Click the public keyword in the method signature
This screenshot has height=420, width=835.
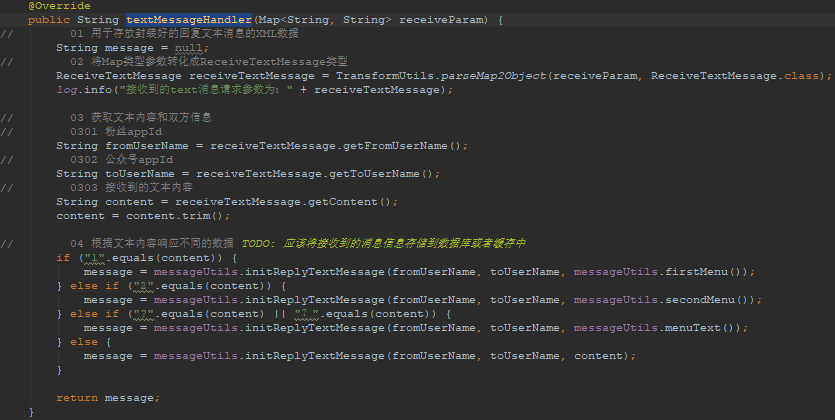[x=49, y=20]
